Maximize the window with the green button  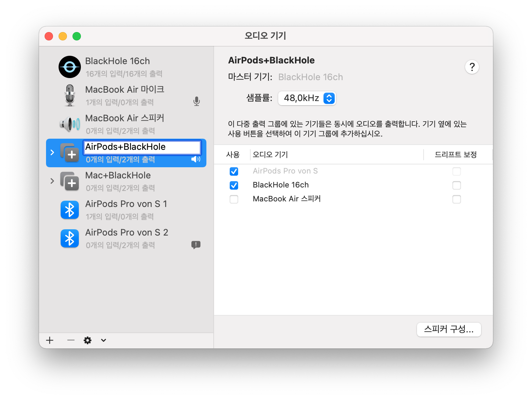pos(77,36)
